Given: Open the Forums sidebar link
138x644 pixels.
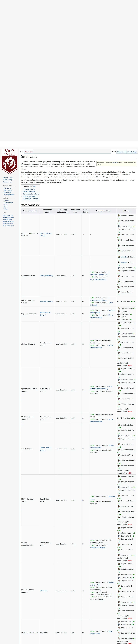Looking at the screenshot, I should click(x=6, y=201).
